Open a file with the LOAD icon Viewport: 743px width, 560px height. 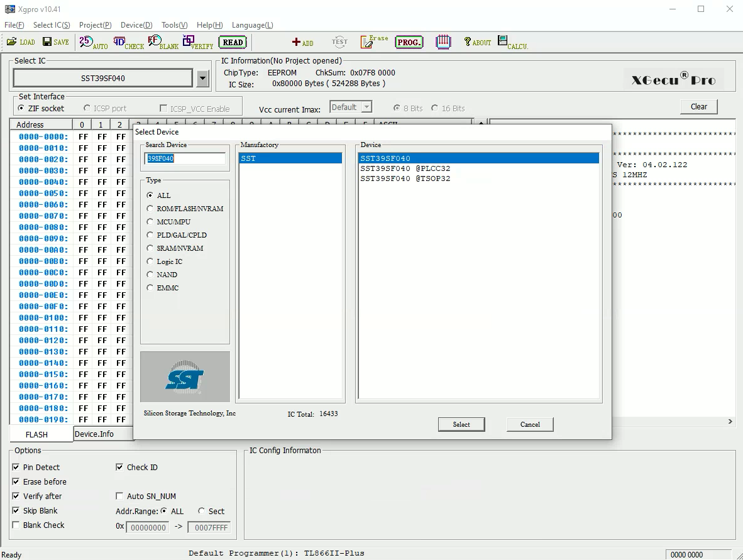pos(19,42)
